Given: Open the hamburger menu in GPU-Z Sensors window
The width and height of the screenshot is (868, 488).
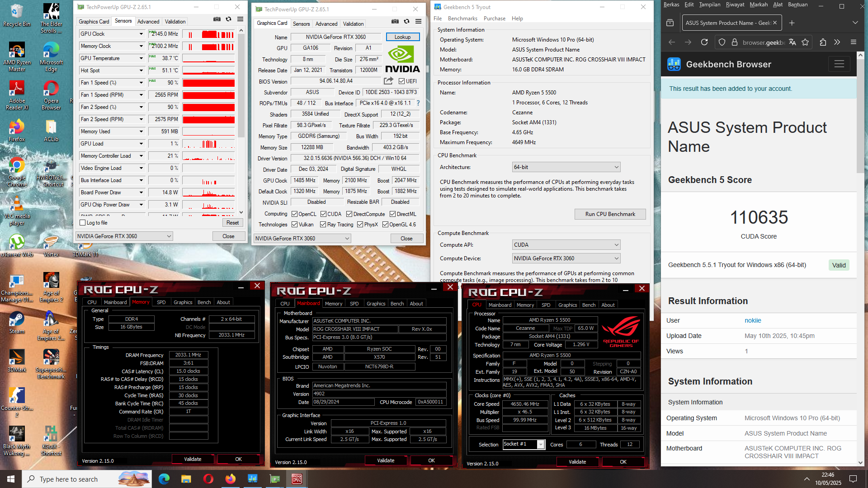Looking at the screenshot, I should point(241,19).
